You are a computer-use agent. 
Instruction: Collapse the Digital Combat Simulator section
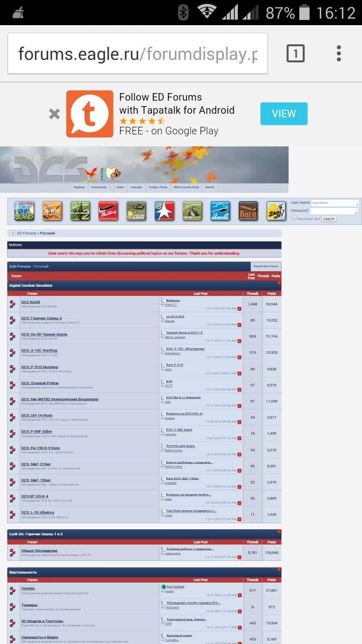(x=279, y=283)
